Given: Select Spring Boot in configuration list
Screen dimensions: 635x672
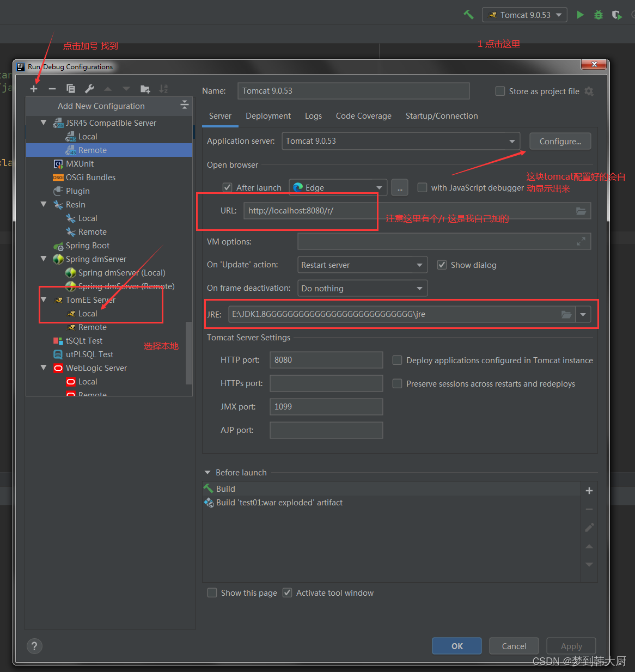Looking at the screenshot, I should (88, 246).
